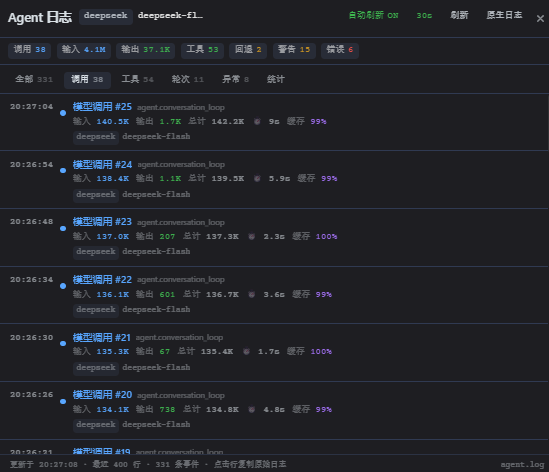Viewport: 549px width, 472px height.
Task: Click the 331 条事件 footer text
Action: click(x=177, y=465)
